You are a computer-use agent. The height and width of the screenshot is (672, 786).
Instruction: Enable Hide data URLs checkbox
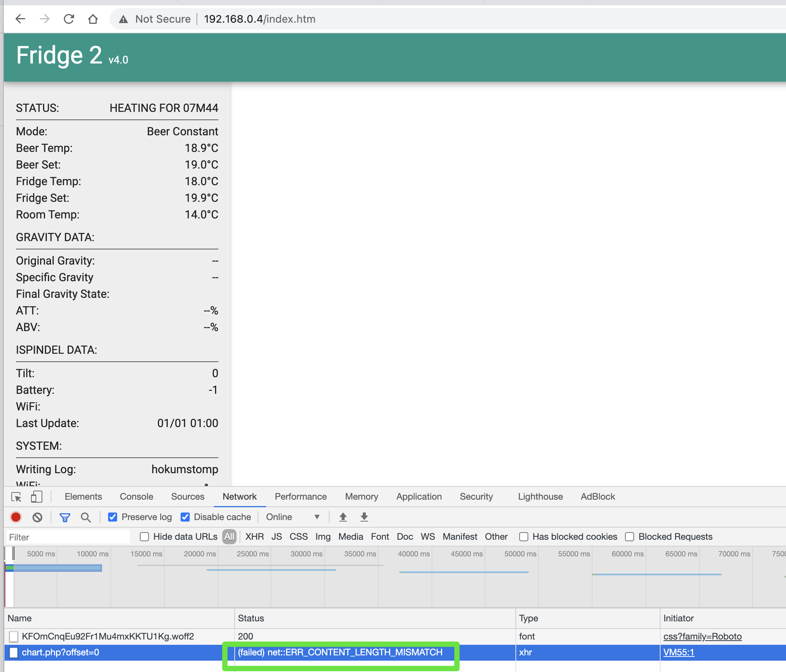point(144,537)
